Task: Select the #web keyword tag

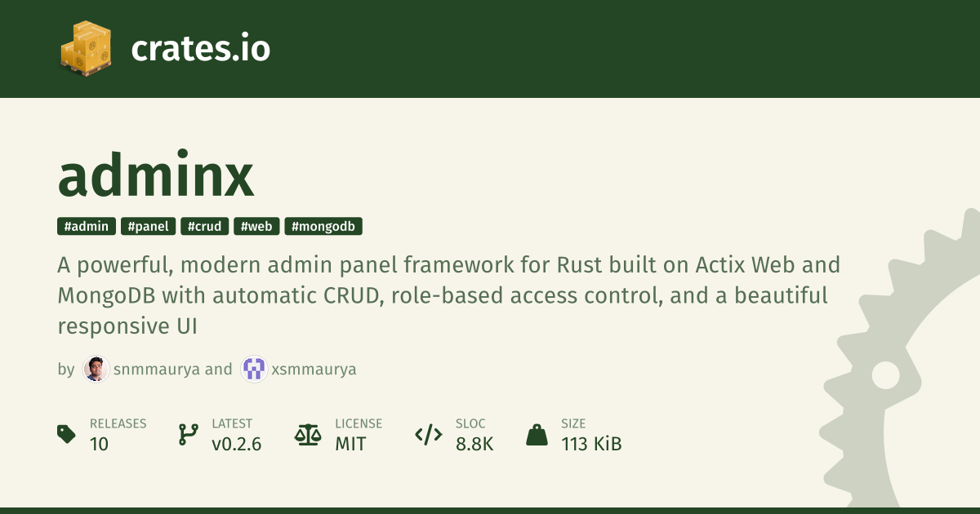Action: point(257,227)
